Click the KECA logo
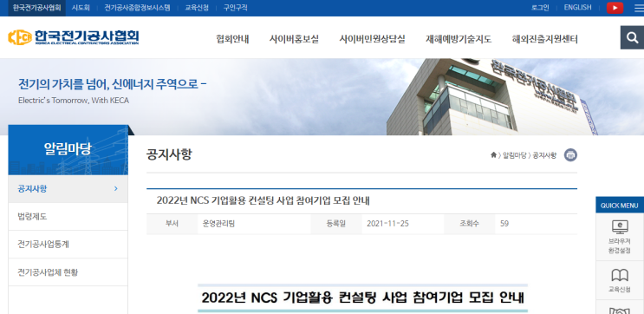The height and width of the screenshot is (314, 644). tap(73, 37)
